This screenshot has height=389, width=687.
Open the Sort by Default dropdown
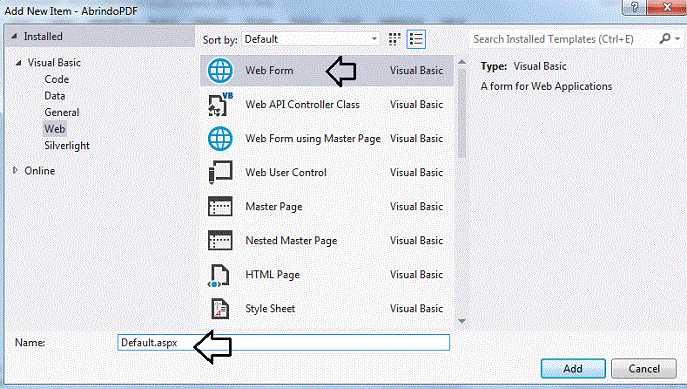click(310, 39)
